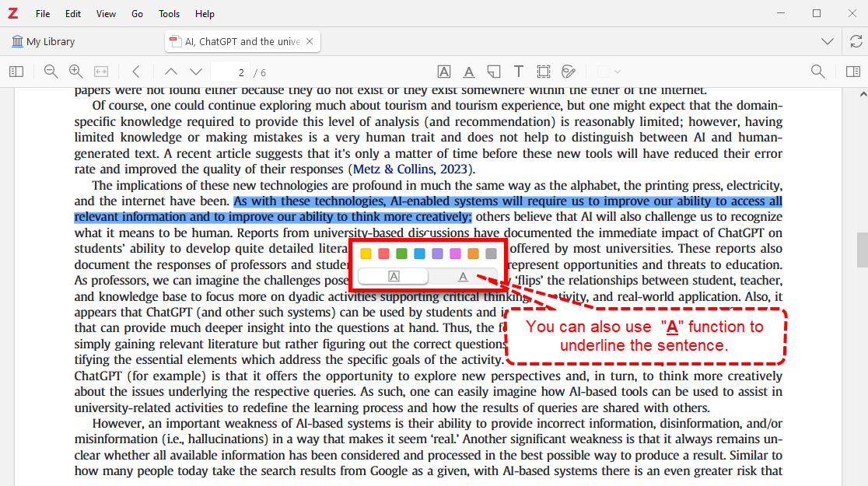The height and width of the screenshot is (486, 868).
Task: Zoom in on the PDF
Action: 76,72
